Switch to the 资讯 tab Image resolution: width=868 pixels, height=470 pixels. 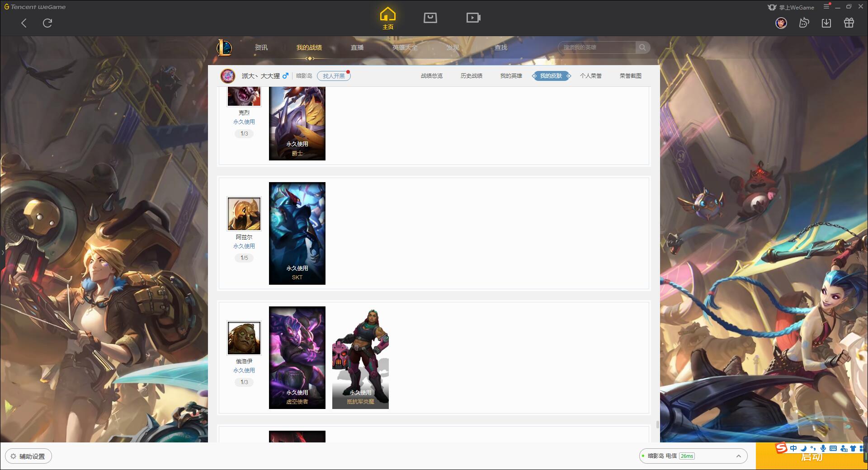[261, 47]
